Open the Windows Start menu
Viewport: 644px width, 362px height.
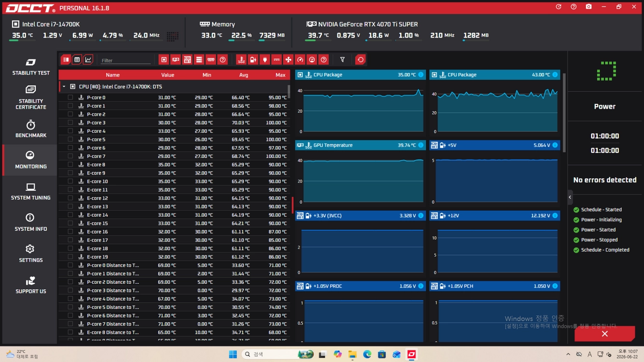(233, 354)
